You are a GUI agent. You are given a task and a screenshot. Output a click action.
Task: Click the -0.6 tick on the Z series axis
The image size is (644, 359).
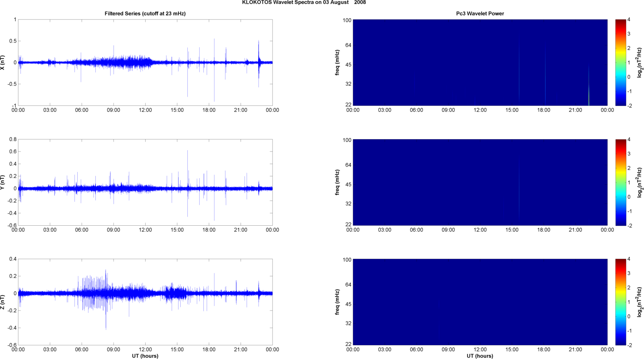coord(12,345)
